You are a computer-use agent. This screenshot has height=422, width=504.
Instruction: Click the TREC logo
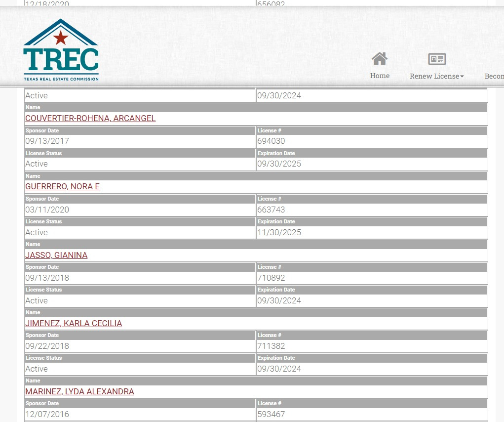(61, 49)
